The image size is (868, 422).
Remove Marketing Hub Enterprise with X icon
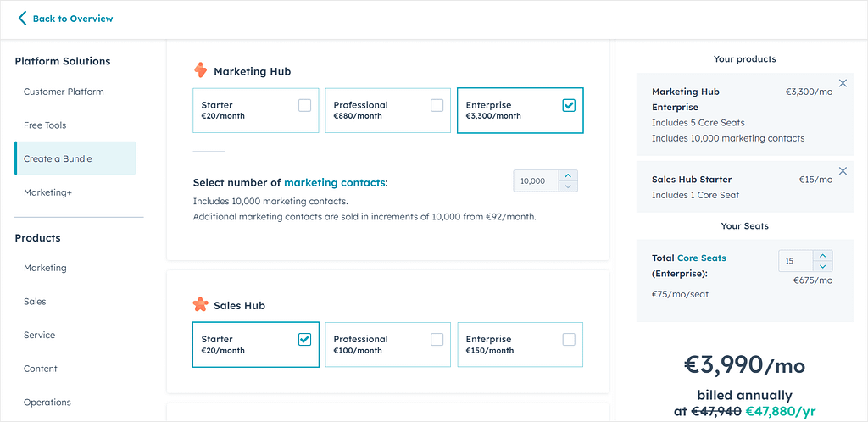pos(843,83)
